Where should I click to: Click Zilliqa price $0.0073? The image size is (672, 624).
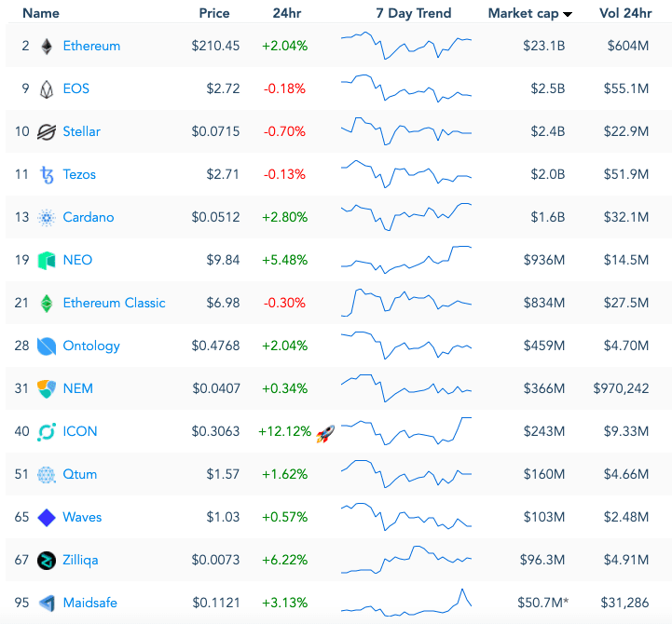215,560
